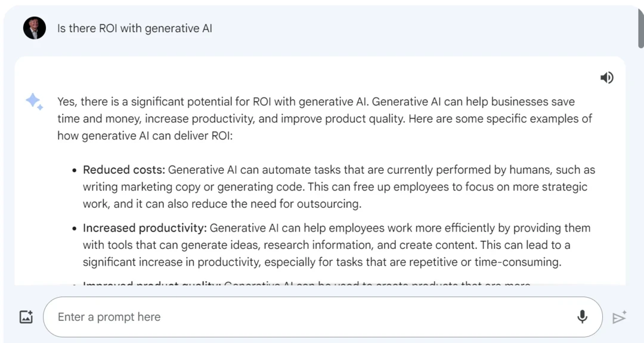
Task: Activate the microphone for voice input
Action: pos(582,317)
